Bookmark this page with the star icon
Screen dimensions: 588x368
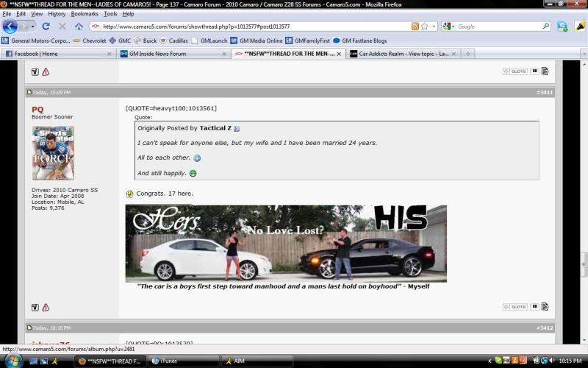426,26
